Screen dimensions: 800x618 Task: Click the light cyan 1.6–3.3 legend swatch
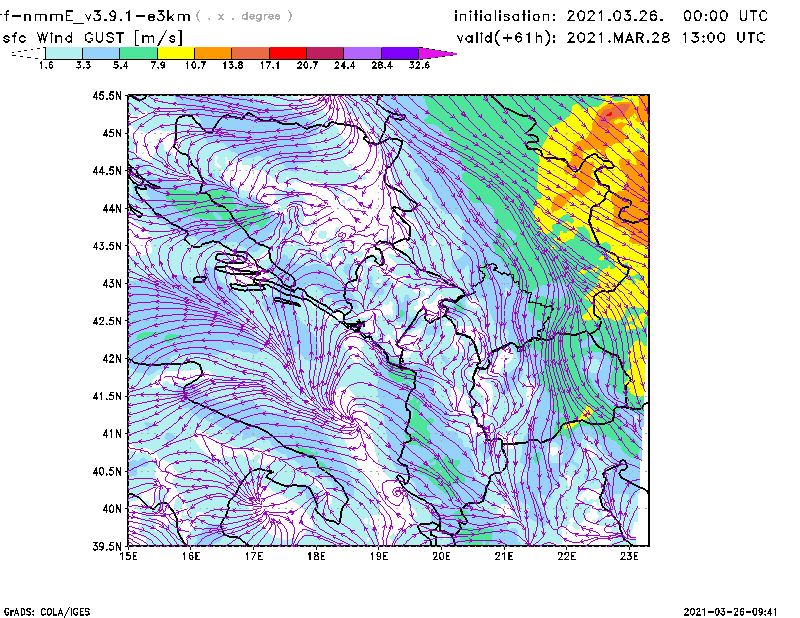click(x=64, y=53)
